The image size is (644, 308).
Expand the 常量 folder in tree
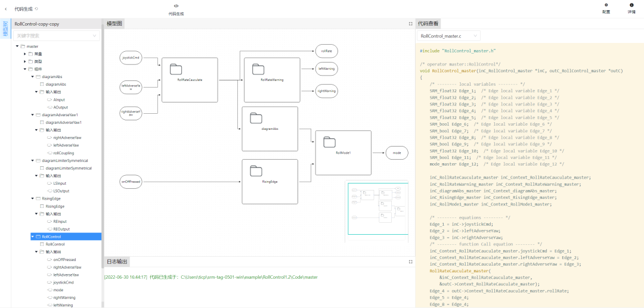pos(24,54)
